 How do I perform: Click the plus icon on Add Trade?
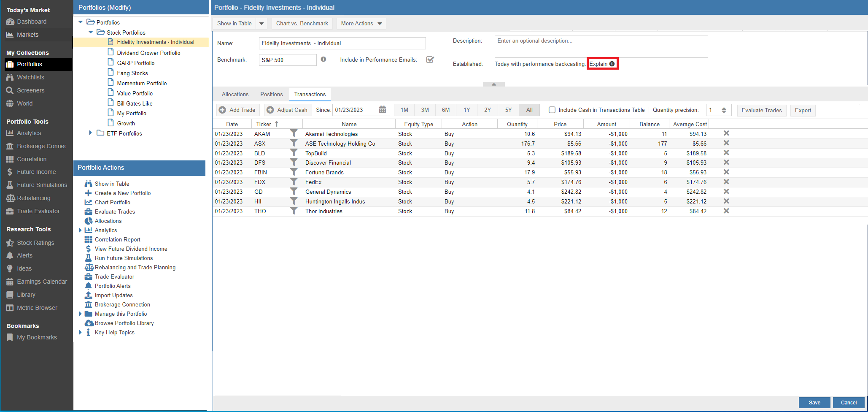point(222,110)
